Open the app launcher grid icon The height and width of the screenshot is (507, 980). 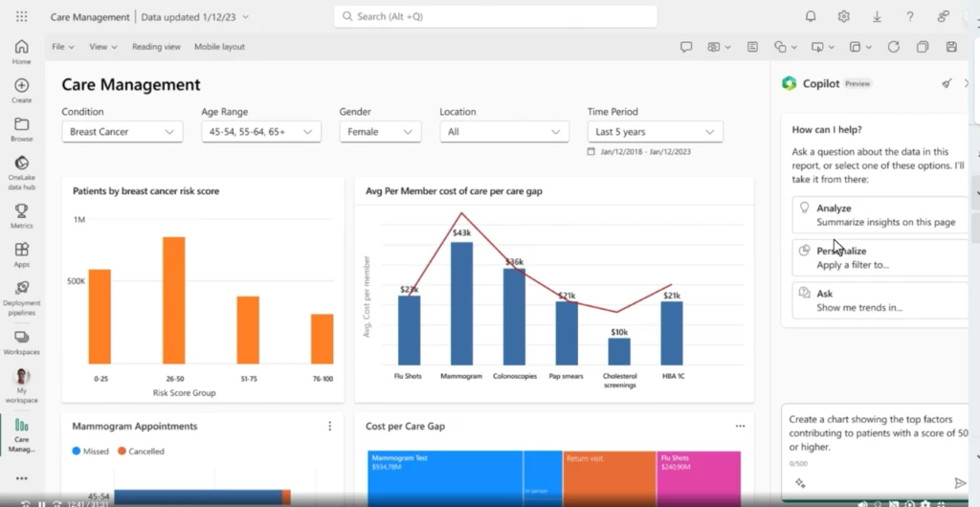(x=21, y=16)
